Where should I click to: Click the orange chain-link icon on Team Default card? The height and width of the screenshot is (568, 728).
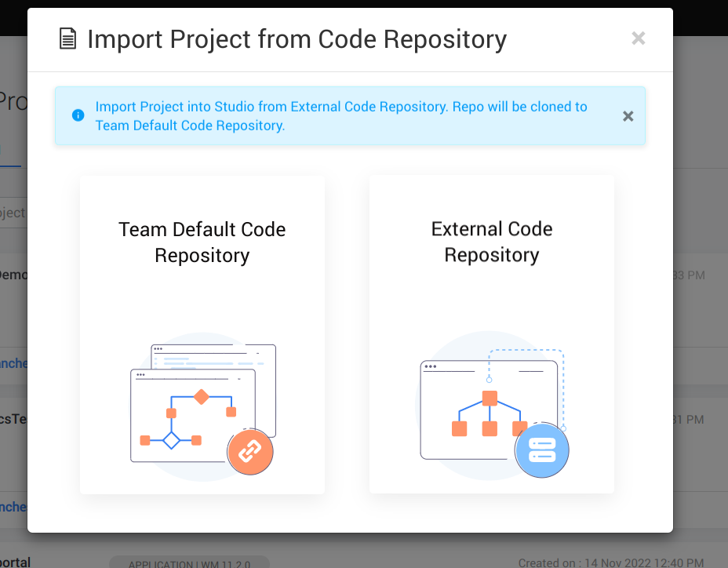(249, 452)
